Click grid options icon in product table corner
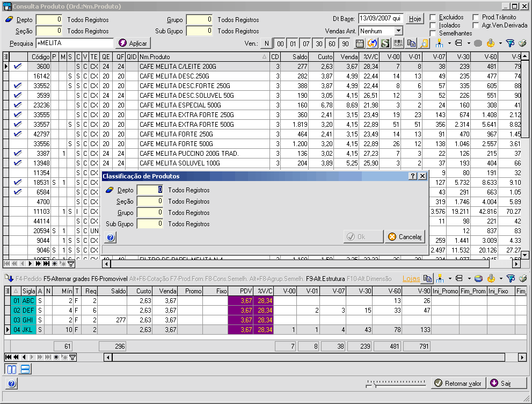The image size is (532, 404). pyautogui.click(x=6, y=57)
